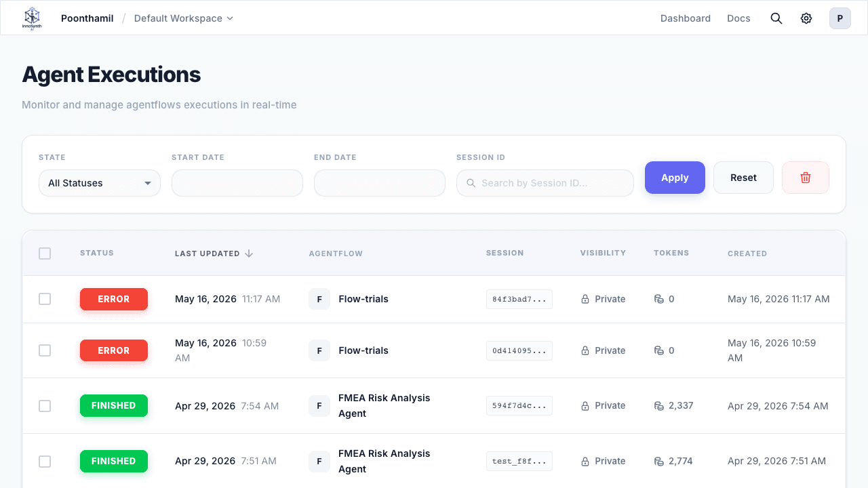Focus the Search by Session ID field
The image size is (868, 488).
(x=545, y=183)
